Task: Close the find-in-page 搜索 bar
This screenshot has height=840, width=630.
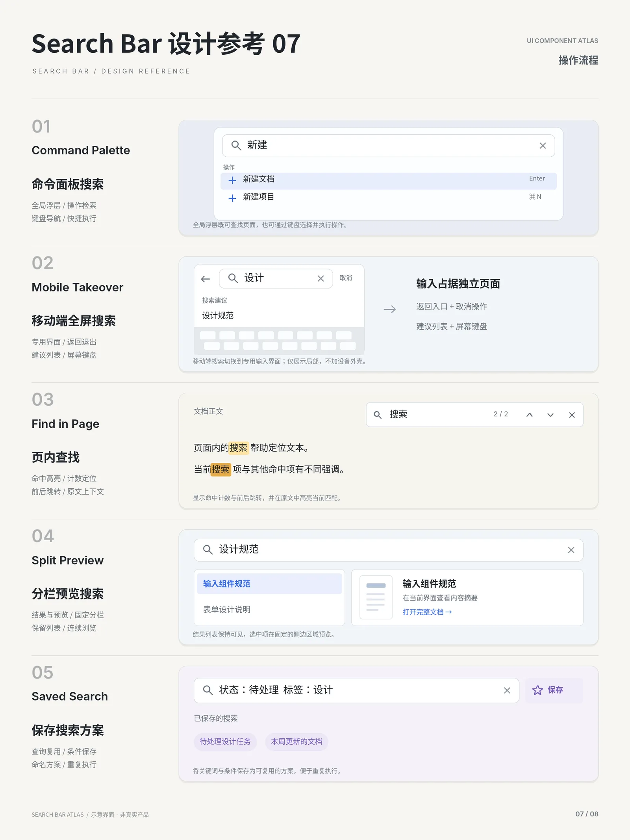Action: 572,415
